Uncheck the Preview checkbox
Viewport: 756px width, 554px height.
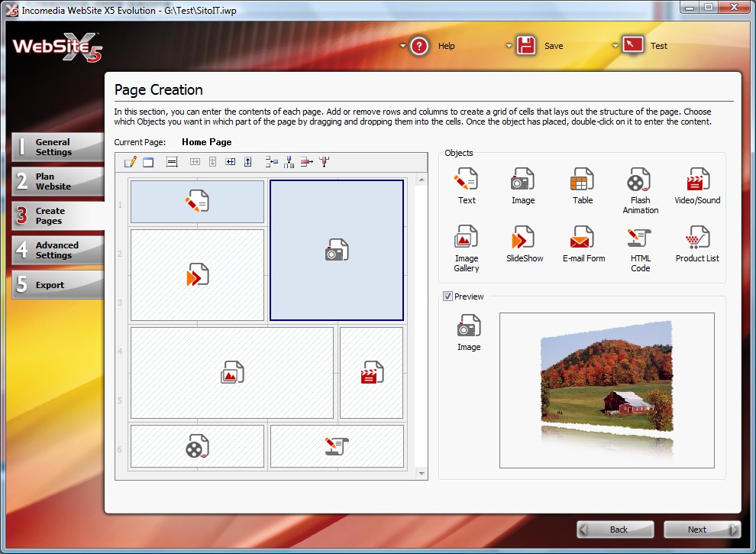pyautogui.click(x=448, y=296)
